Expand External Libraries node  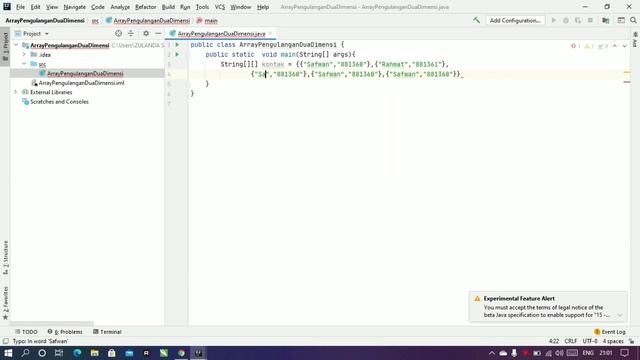(x=16, y=92)
